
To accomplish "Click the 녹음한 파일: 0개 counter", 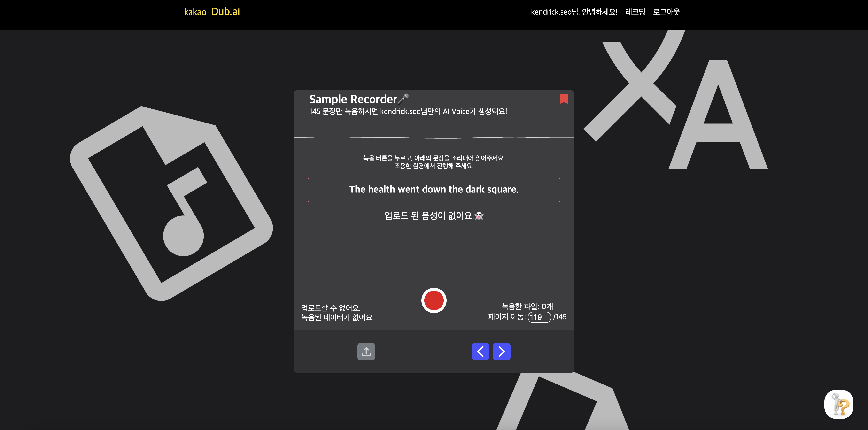I will (527, 306).
